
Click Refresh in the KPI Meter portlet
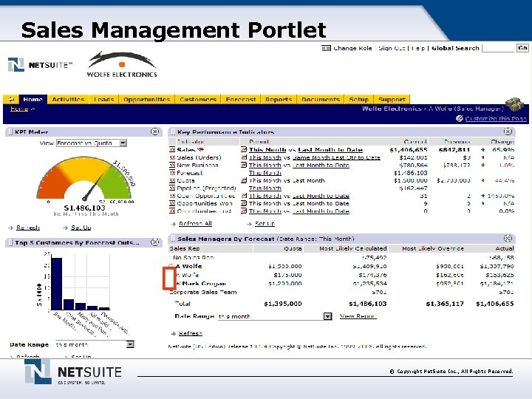[28, 228]
